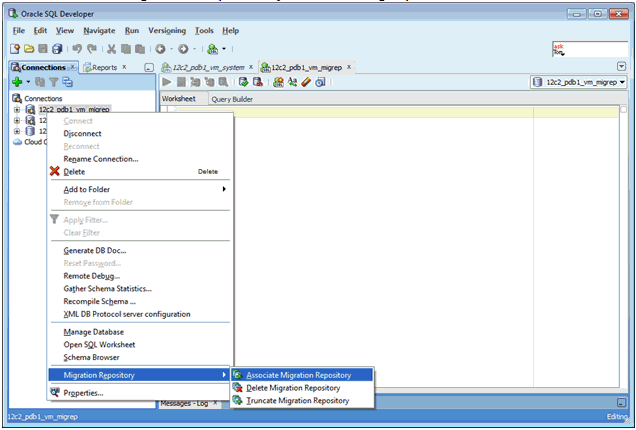636x430 pixels.
Task: Open the editor tab list dropdown arrow
Action: (x=621, y=67)
